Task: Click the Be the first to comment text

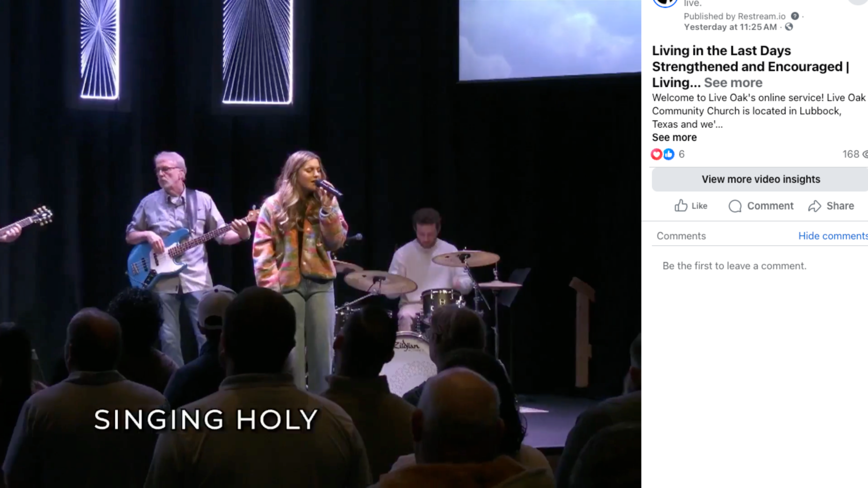Action: click(734, 266)
